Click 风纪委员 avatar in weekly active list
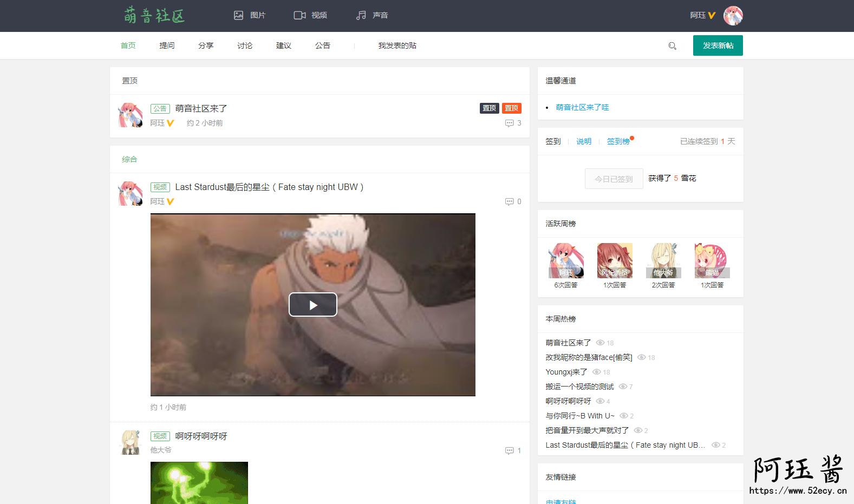The image size is (854, 504). click(615, 261)
